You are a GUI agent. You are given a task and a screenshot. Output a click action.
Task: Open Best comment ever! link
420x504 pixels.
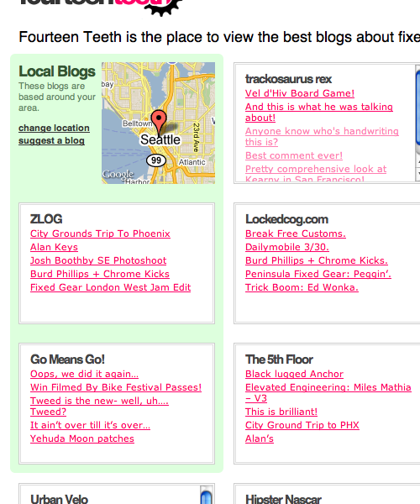[x=294, y=155]
